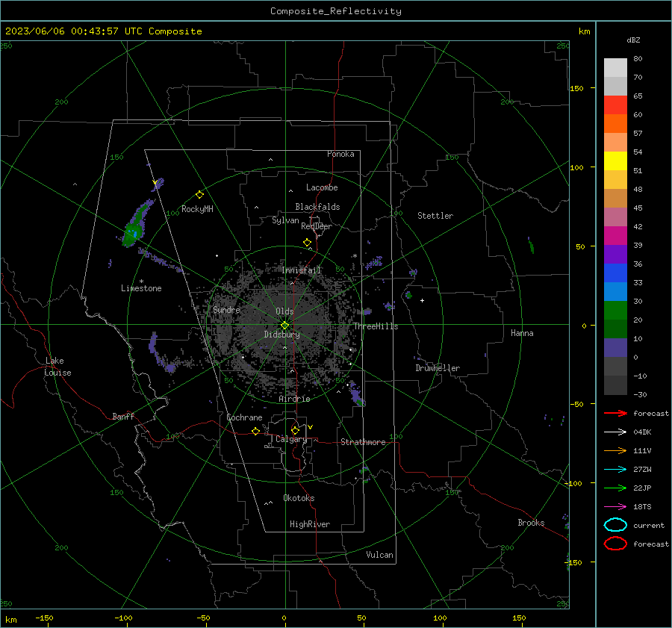Click the Vulcan city label

click(379, 555)
